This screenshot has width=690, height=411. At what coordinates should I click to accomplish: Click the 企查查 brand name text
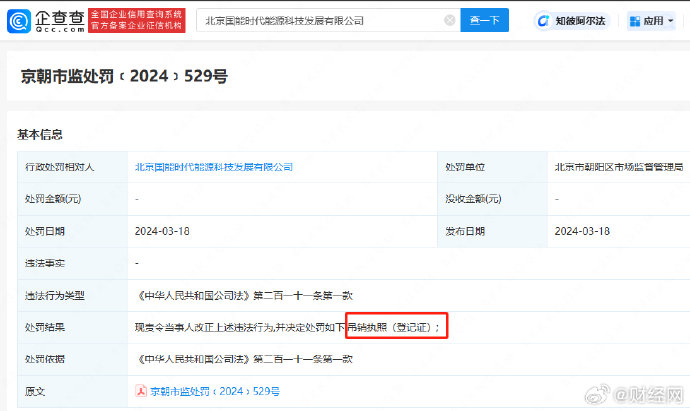pyautogui.click(x=60, y=18)
